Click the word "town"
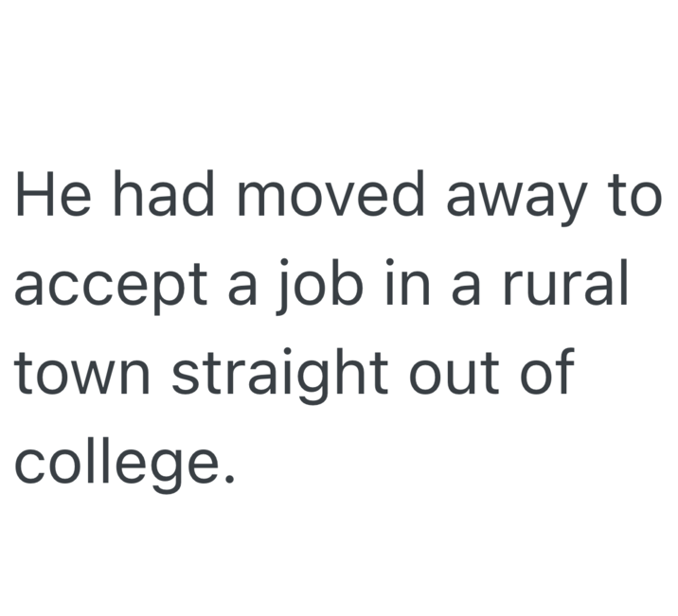This screenshot has width=678, height=616. pos(81,373)
